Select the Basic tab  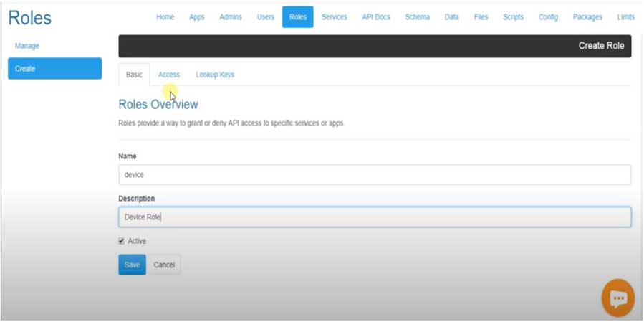pos(134,75)
